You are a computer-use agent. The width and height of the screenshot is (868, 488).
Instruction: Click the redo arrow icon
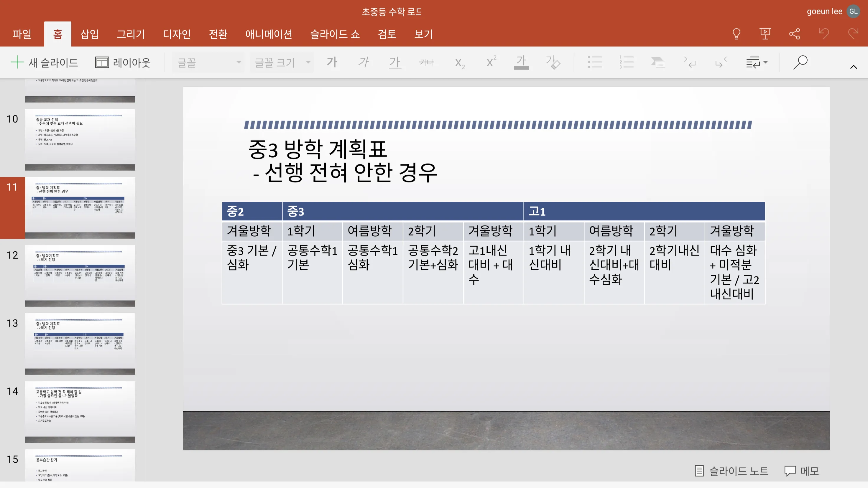tap(853, 34)
